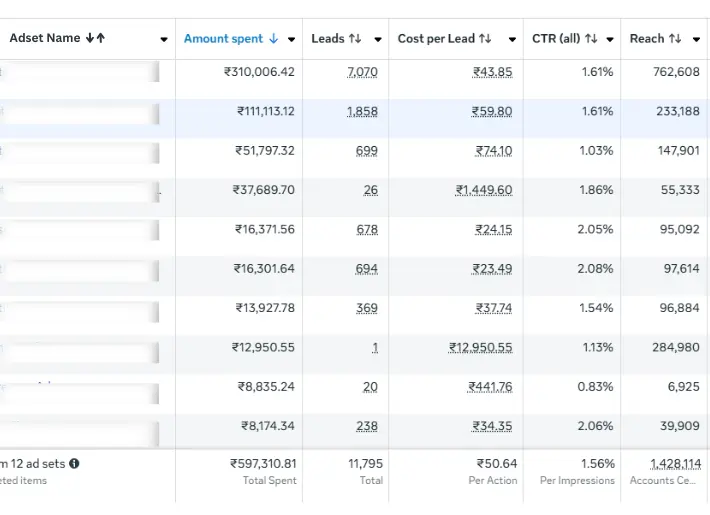Click the Amount spent descending sort arrow

click(274, 39)
